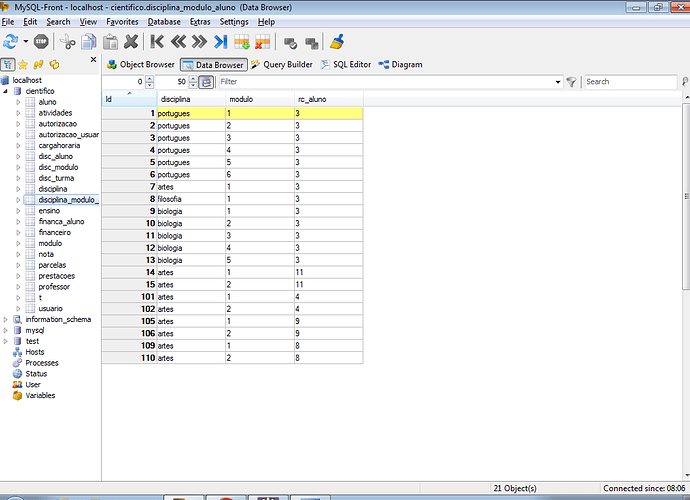690x500 pixels.
Task: Click the Filter input field
Action: pos(386,81)
